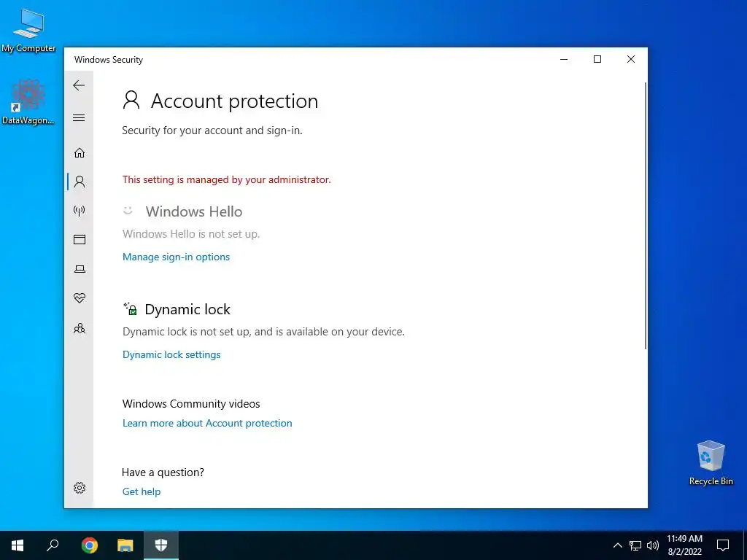Open Device performance & health heart icon
The height and width of the screenshot is (560, 747).
pyautogui.click(x=80, y=298)
